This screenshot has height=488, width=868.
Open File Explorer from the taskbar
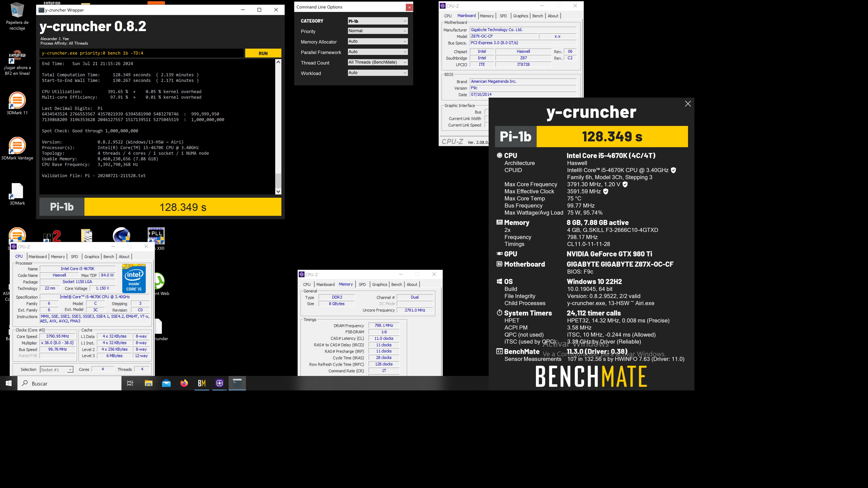tap(149, 383)
